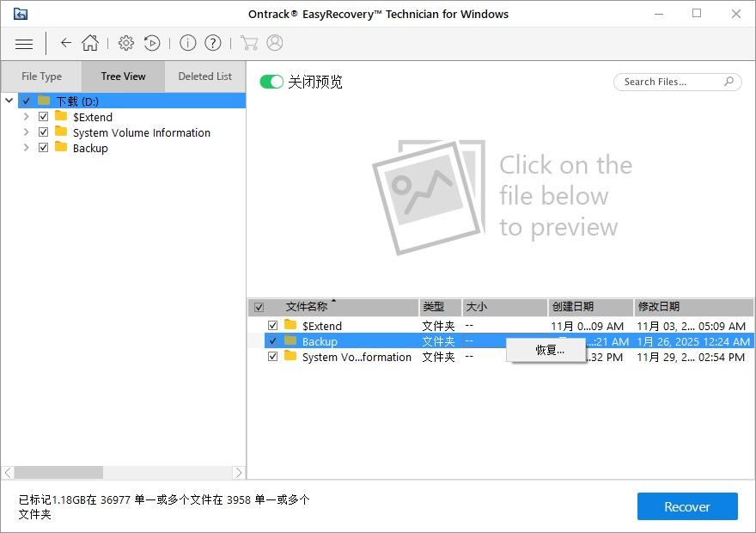Expand the $Extend tree node
Screen dimensions: 756x533
coord(27,117)
